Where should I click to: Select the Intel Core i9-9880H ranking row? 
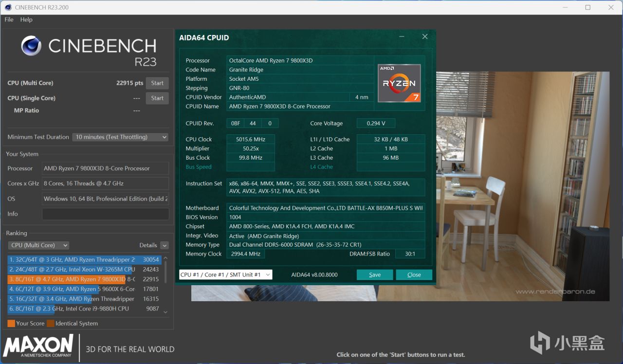click(84, 309)
